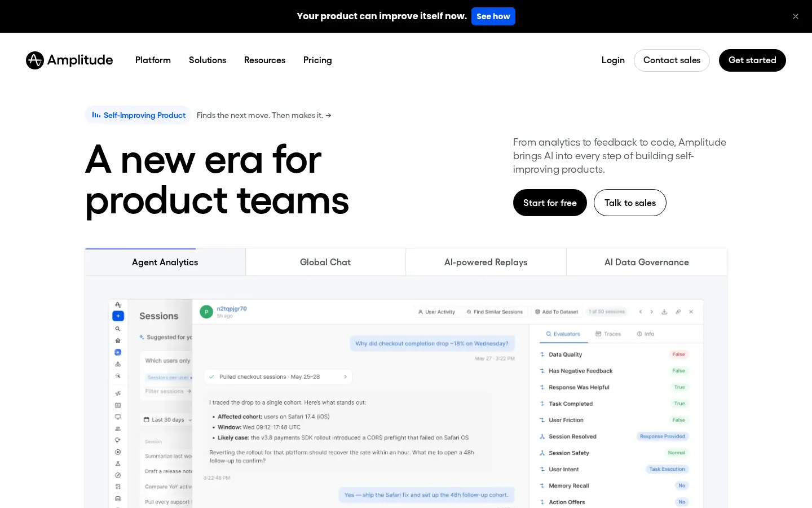812x508 pixels.
Task: Go to the next session with right chevron
Action: click(652, 312)
